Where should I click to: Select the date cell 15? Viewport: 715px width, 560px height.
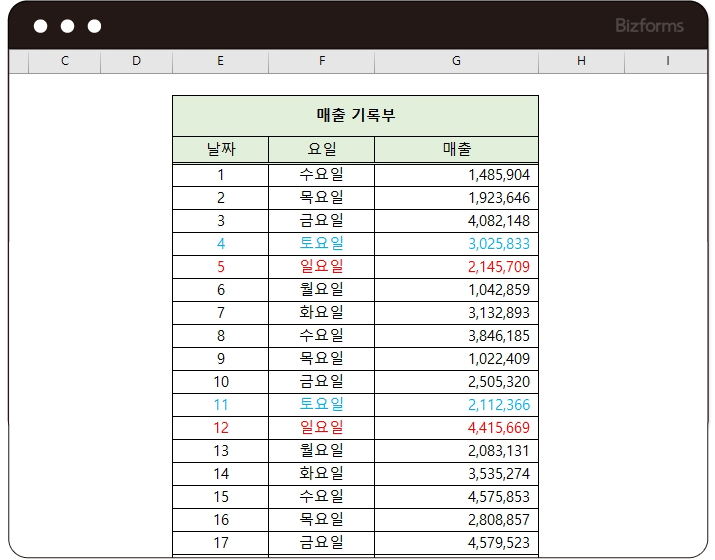[221, 497]
